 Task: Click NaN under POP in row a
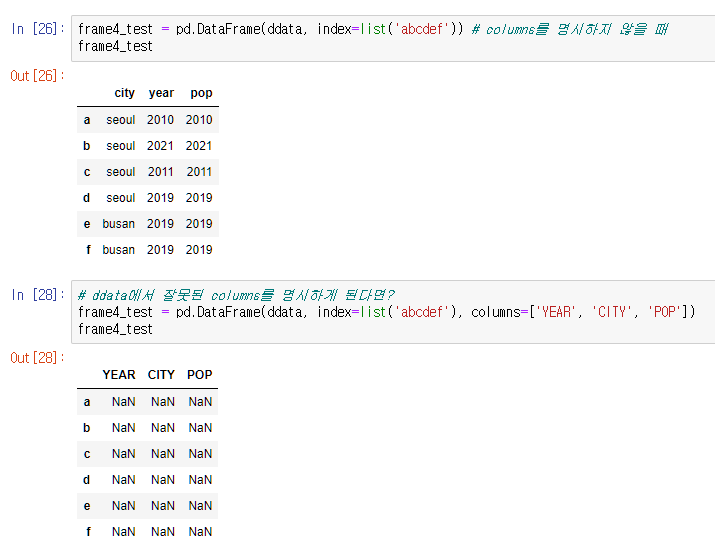tap(200, 402)
